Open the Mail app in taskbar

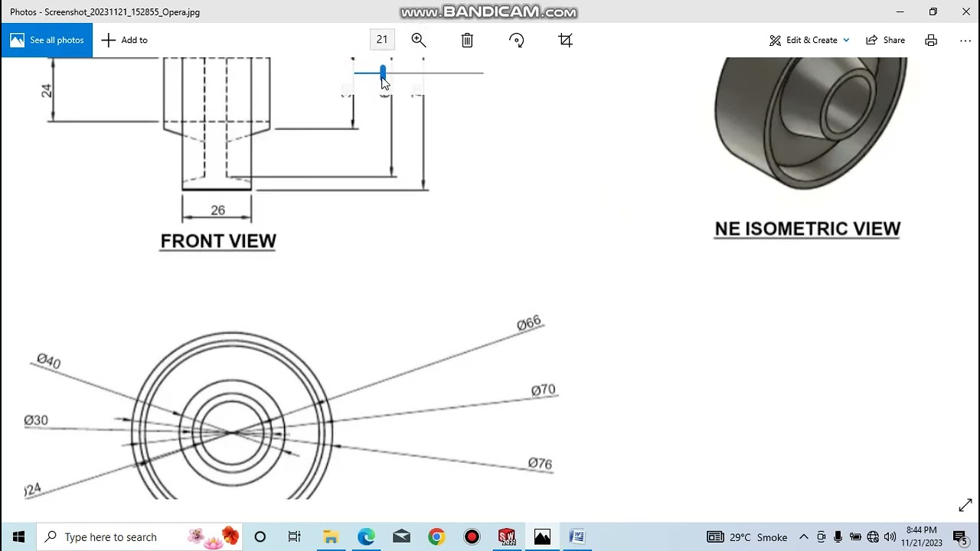pos(401,536)
